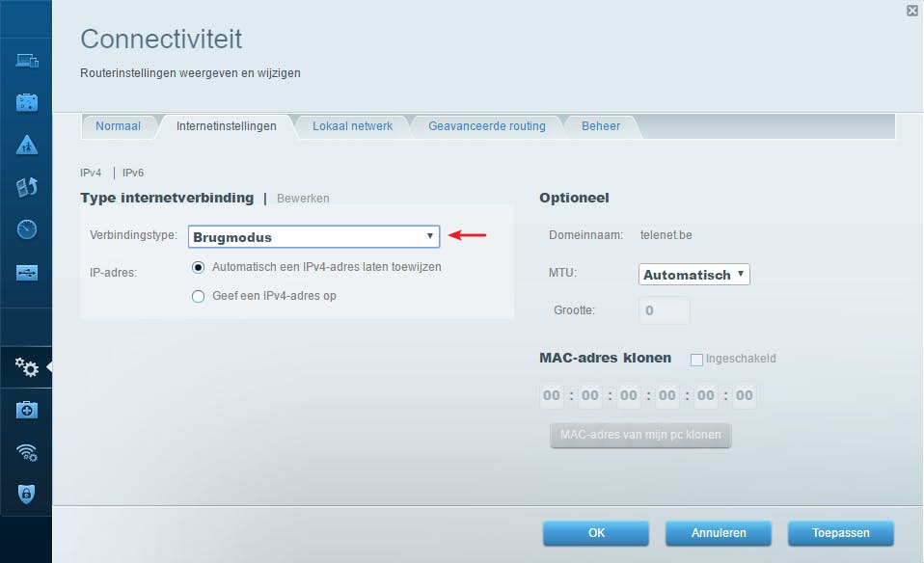Open the Speed Test clock icon
Screen dimensions: 924x563
click(x=26, y=228)
